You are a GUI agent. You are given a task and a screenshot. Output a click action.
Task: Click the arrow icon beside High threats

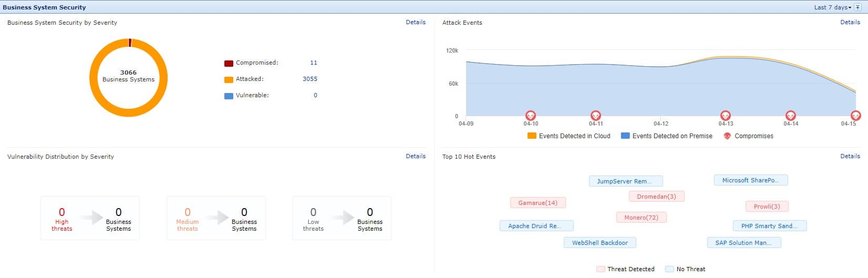point(90,218)
